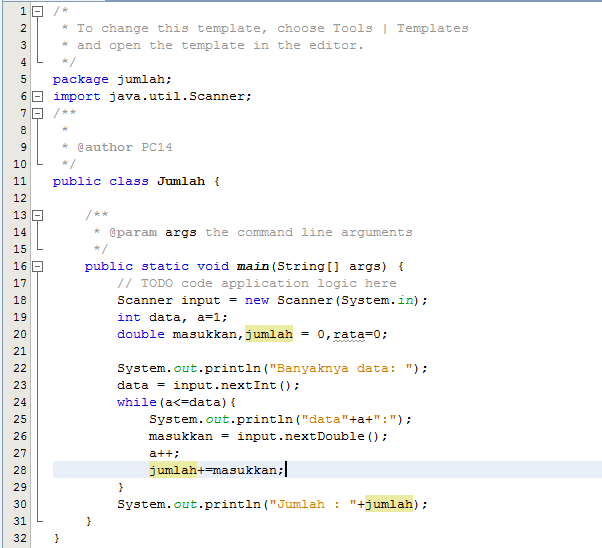Click 'PC14' in the author comment
This screenshot has height=548, width=602.
(x=157, y=147)
